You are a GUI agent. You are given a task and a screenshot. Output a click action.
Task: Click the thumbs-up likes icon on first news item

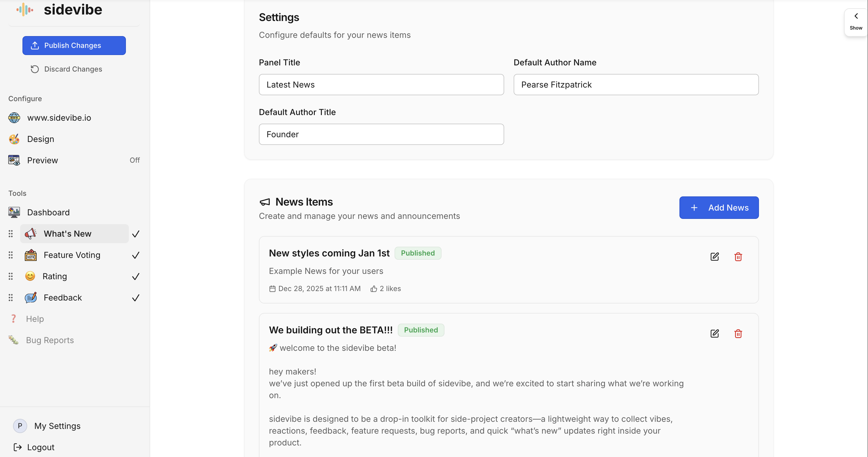click(373, 289)
